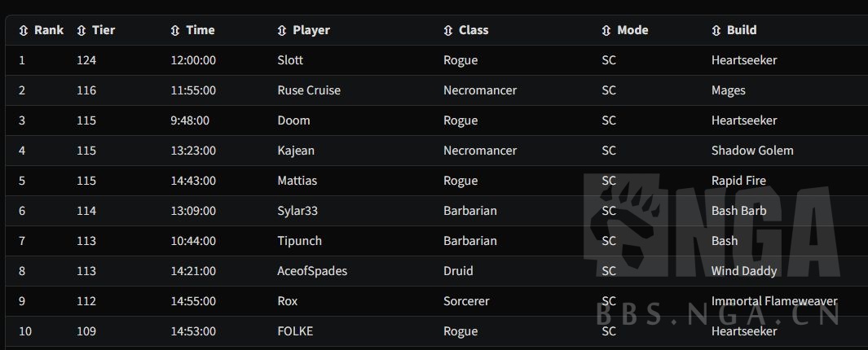The width and height of the screenshot is (868, 350).
Task: Click the sort arrows icon beside Build
Action: coord(716,30)
